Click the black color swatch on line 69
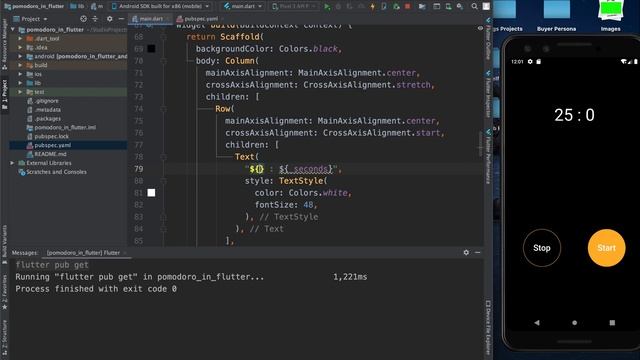This screenshot has height=360, width=640. coord(151,49)
